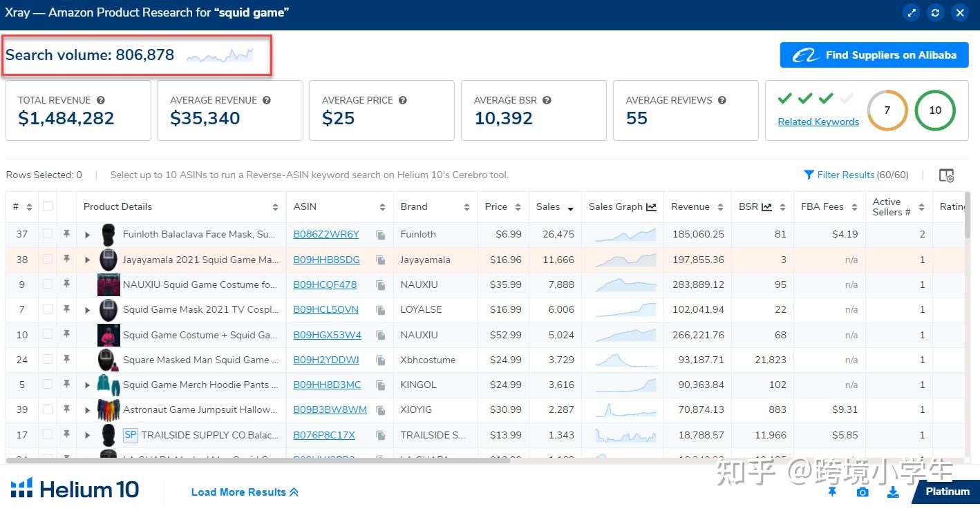The height and width of the screenshot is (513, 980).
Task: Select row 7 LOYALSE mask checkbox
Action: tap(47, 309)
